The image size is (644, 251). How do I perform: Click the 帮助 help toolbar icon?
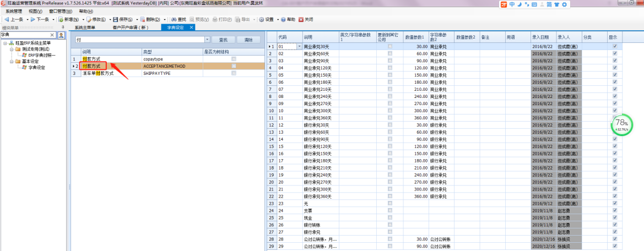coord(283,19)
